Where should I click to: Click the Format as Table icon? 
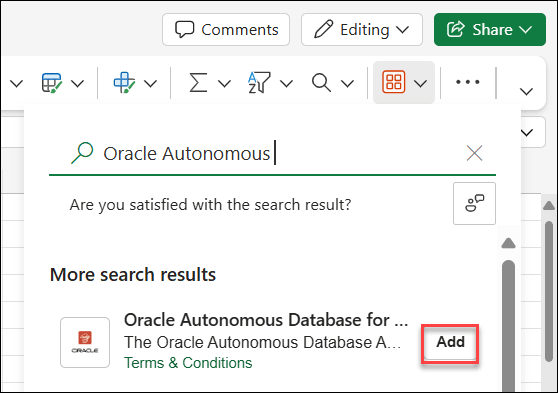pyautogui.click(x=52, y=83)
